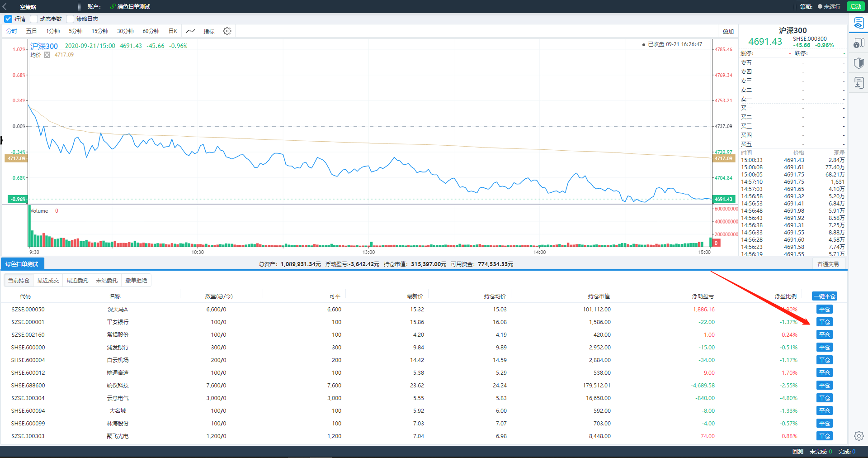Enable the 动态参数 checkbox

34,19
